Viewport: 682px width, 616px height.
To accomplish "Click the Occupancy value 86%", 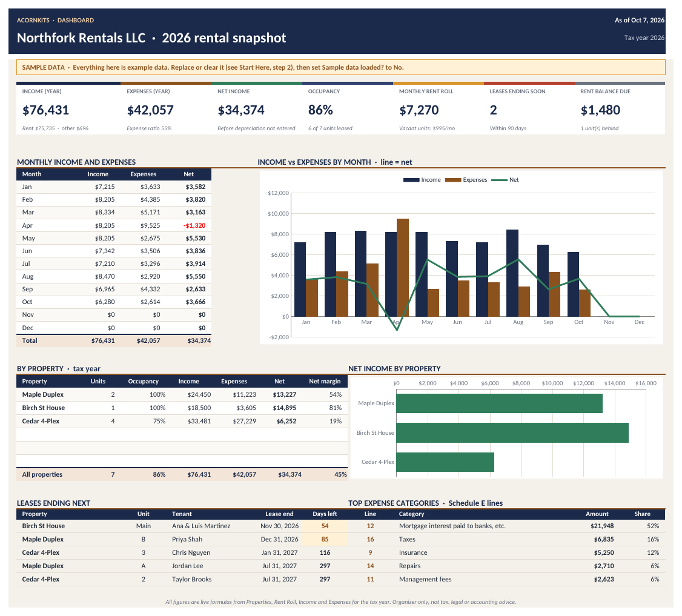I will click(320, 110).
